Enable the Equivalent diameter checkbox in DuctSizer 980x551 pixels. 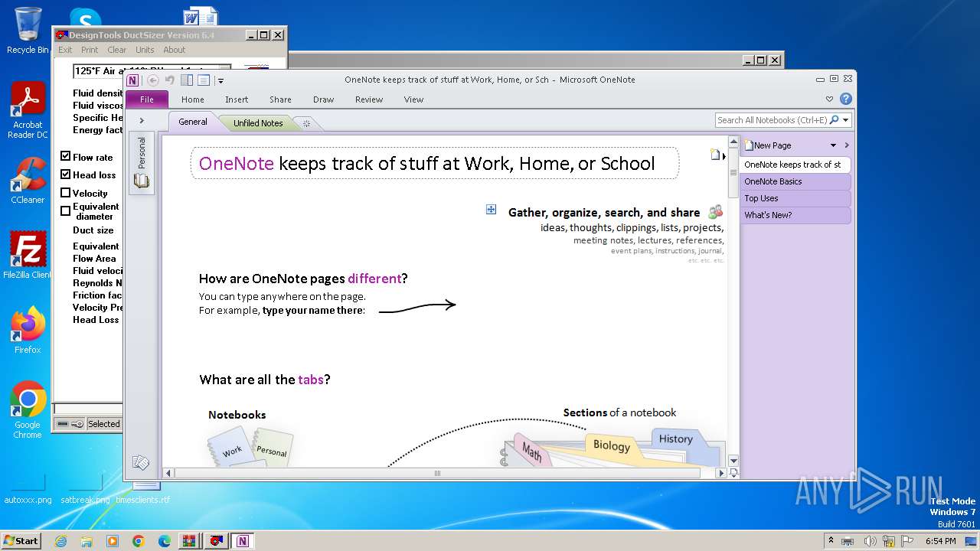[x=66, y=210]
